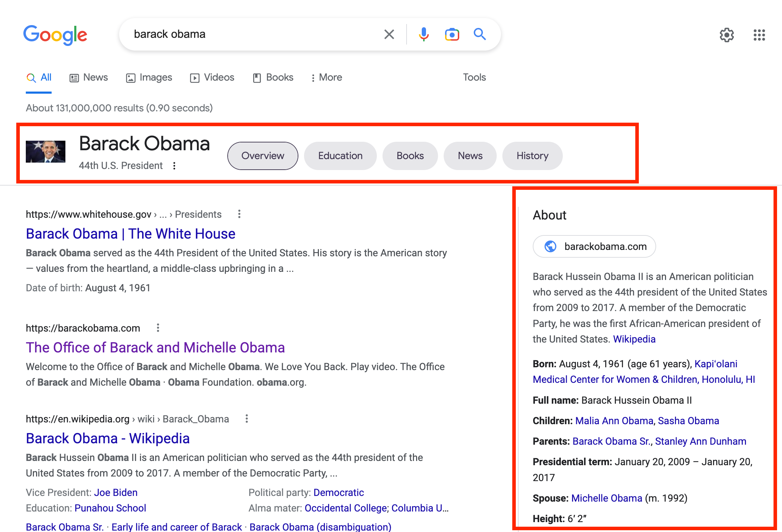Open three-dot menu for barackobama.com result
This screenshot has height=532, width=782.
pos(158,328)
